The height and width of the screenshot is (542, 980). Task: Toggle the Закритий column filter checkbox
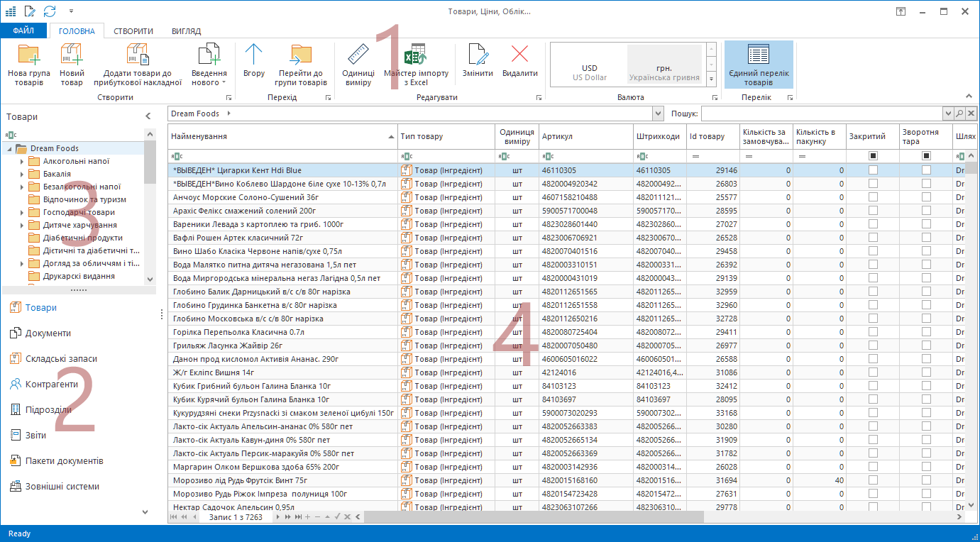873,156
